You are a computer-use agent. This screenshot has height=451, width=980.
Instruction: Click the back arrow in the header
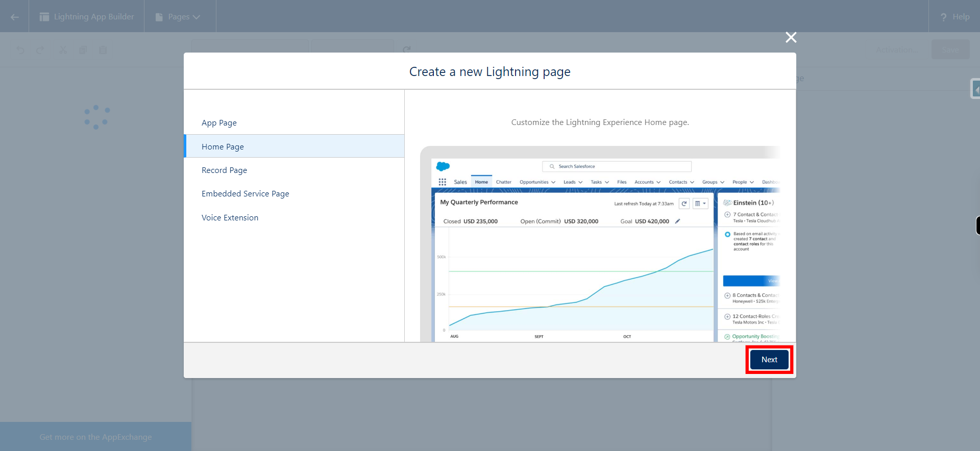click(14, 17)
